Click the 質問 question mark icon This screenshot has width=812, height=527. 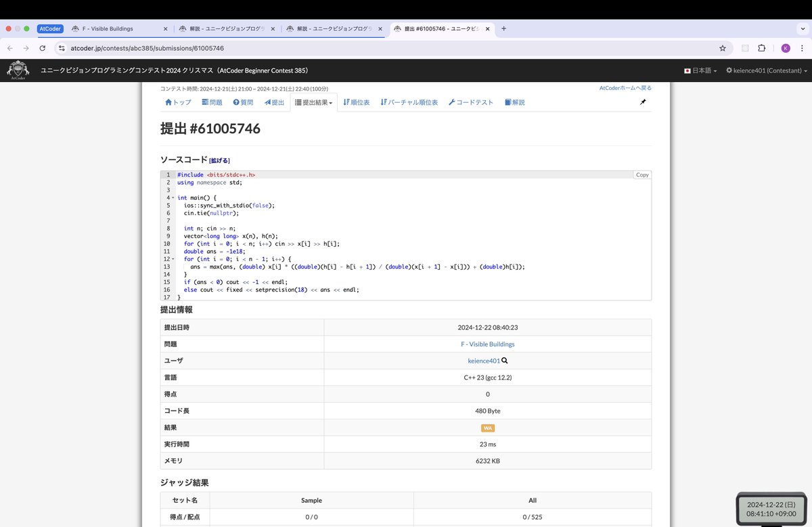click(x=236, y=101)
